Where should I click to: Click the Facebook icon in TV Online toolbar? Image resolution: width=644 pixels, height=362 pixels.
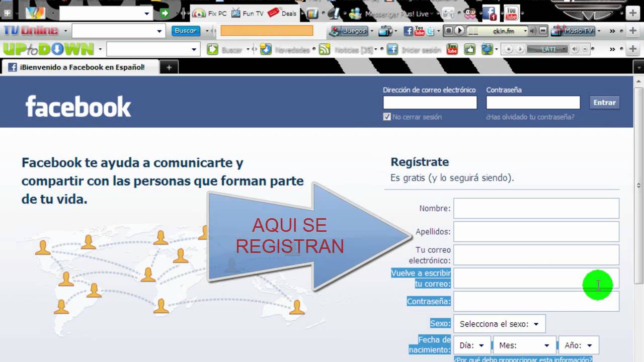click(x=408, y=31)
